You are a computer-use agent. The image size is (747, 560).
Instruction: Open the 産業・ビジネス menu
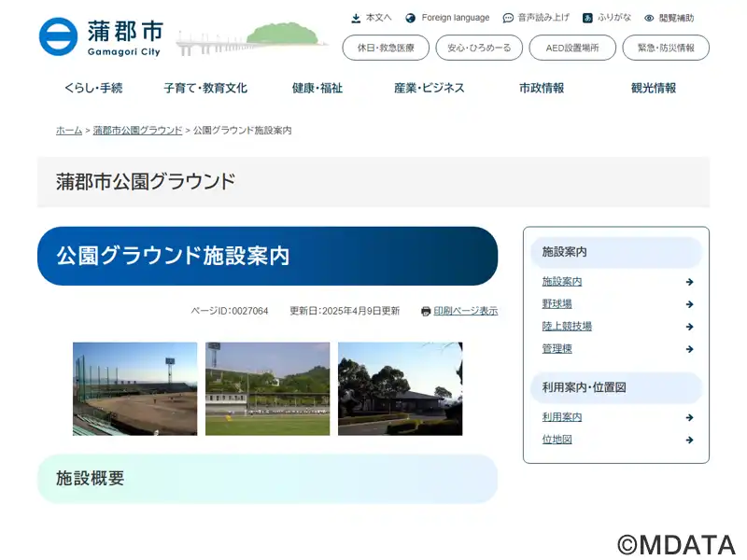[430, 88]
